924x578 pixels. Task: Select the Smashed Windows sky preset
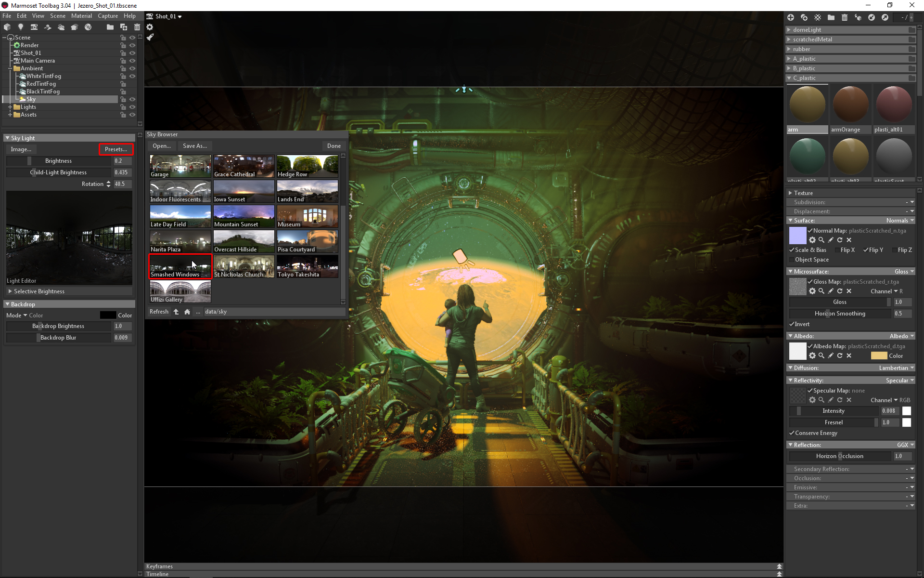pos(180,266)
